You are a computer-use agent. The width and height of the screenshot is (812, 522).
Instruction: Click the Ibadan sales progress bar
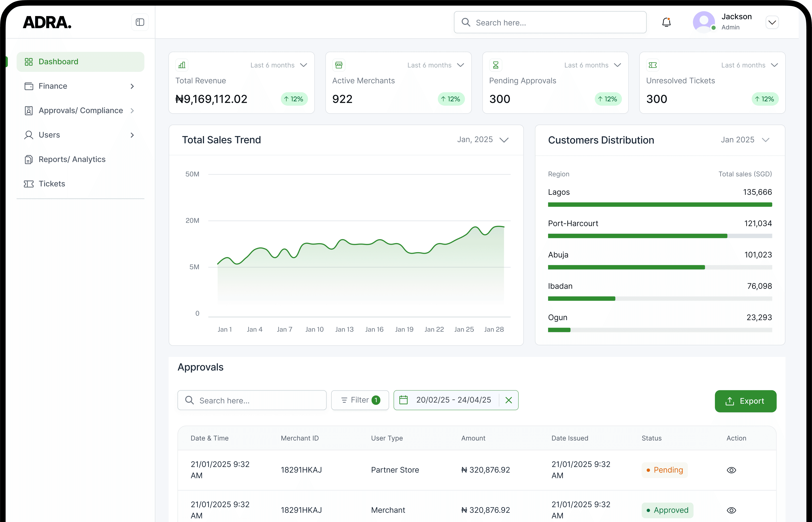[660, 299]
